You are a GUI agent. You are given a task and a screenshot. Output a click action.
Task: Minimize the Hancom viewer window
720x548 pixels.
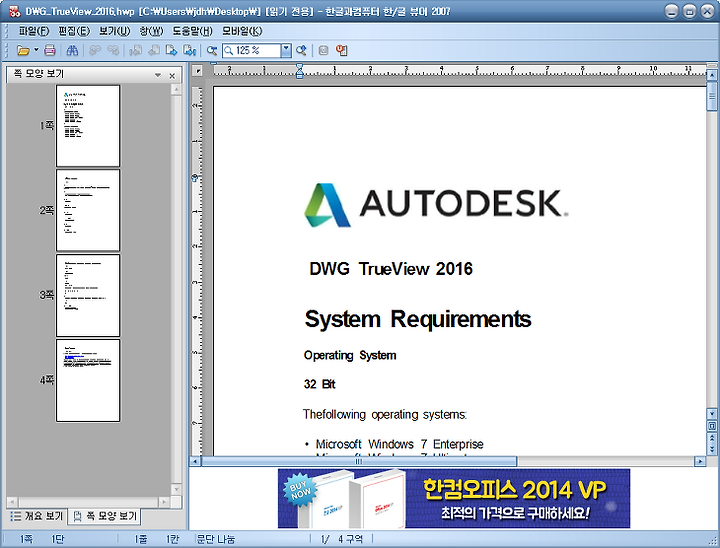pyautogui.click(x=671, y=11)
